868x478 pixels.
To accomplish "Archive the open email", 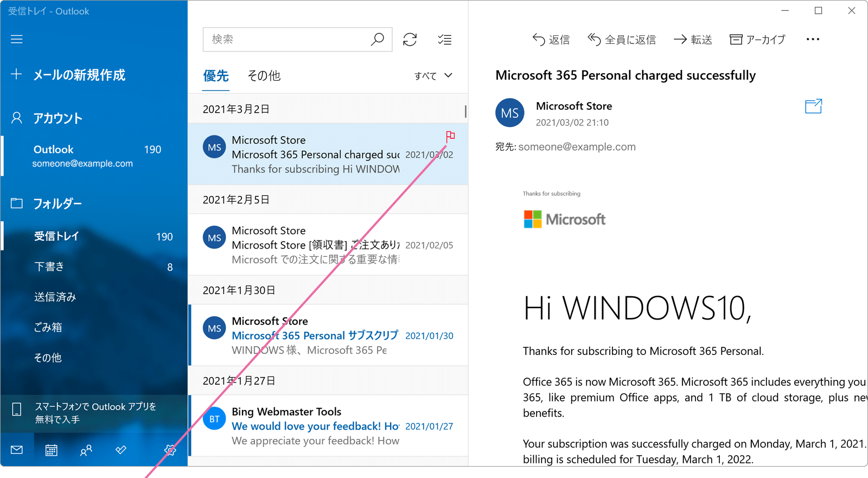I will [757, 40].
